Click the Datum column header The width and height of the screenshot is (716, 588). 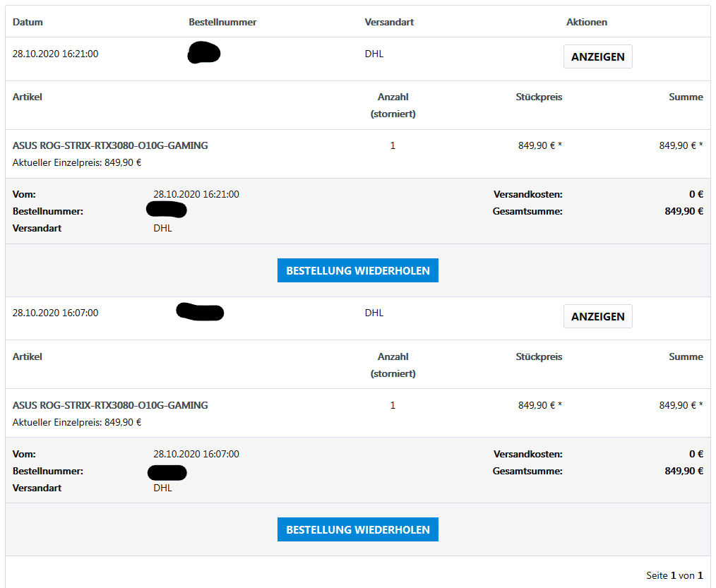(x=28, y=22)
